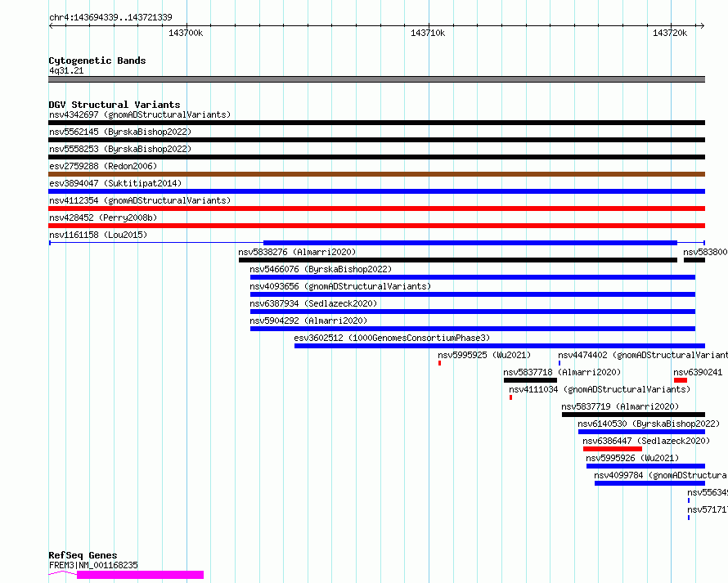Open esv3894047 Suktitipat2014 variant
Screen dimensions: 728x583
(x=115, y=183)
